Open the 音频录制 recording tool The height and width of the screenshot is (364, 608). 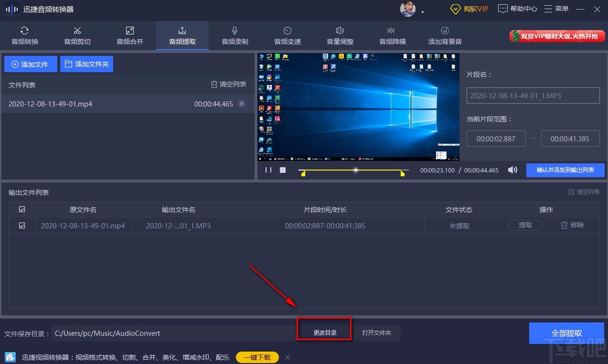click(x=235, y=35)
